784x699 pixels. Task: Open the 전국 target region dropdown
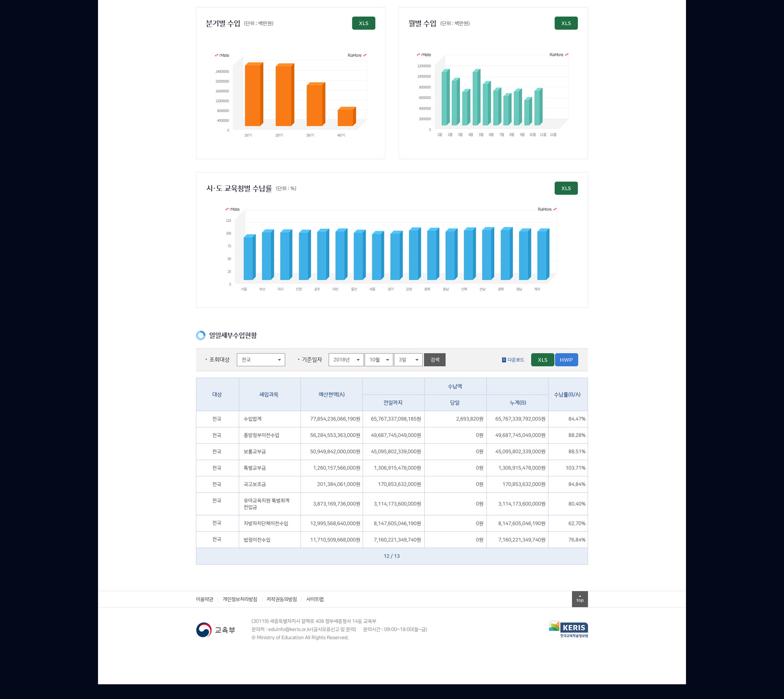(261, 360)
